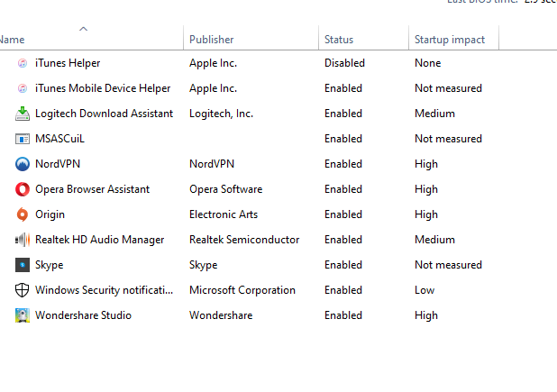Select the iTunes Mobile Device Helper name
The height and width of the screenshot is (392, 557).
103,88
